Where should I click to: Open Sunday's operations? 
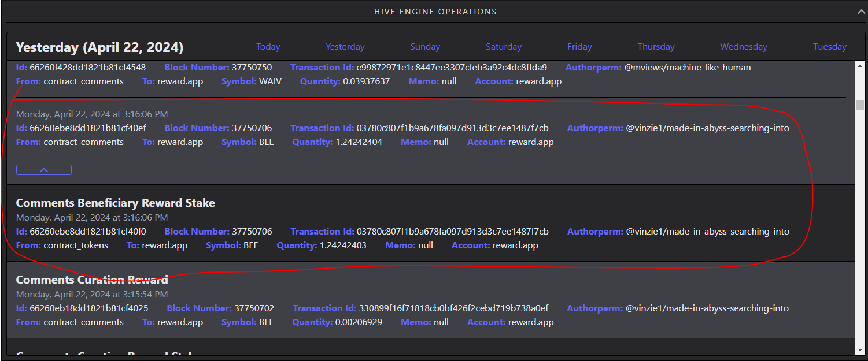(425, 47)
